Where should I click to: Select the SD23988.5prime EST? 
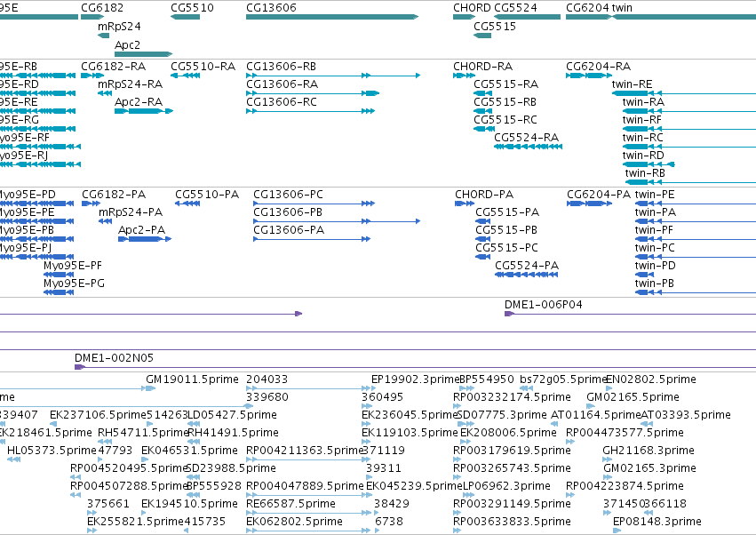[191, 477]
